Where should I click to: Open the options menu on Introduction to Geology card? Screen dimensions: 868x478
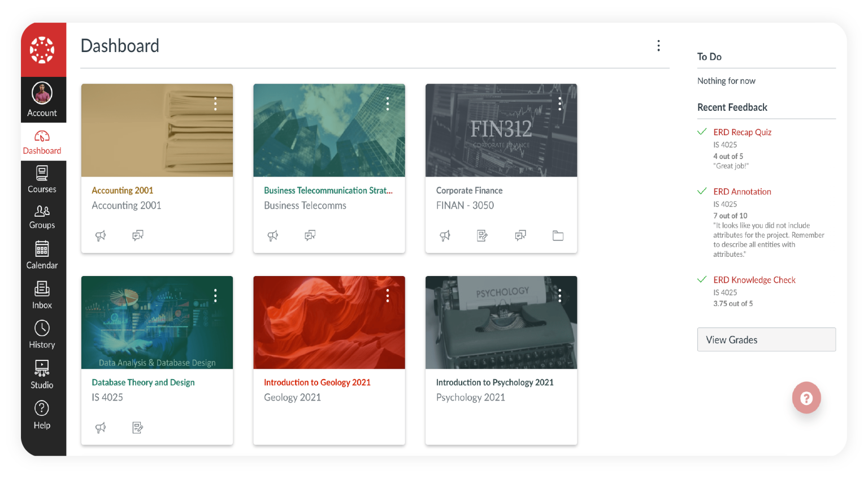pyautogui.click(x=387, y=295)
